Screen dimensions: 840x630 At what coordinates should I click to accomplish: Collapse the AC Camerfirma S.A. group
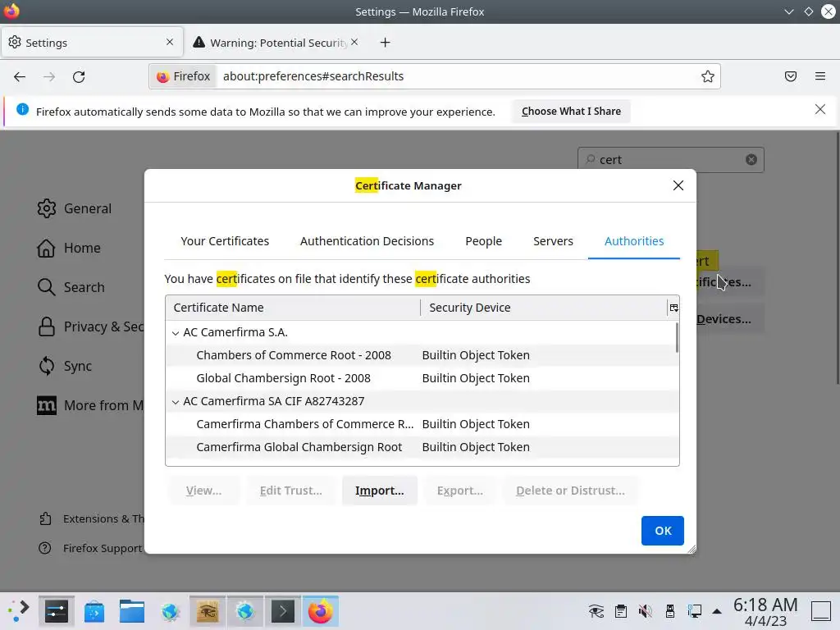(x=176, y=333)
